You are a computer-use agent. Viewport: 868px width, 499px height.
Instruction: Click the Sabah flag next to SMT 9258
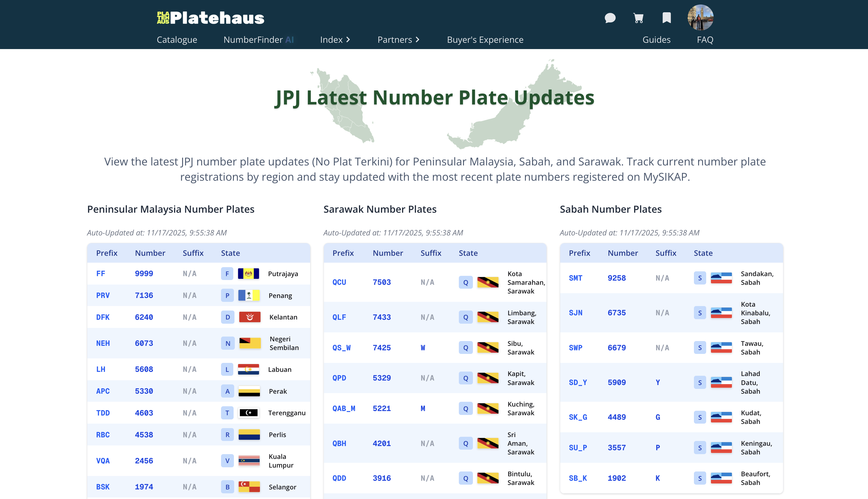coord(721,278)
